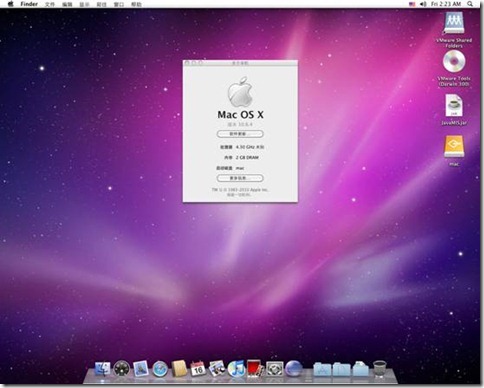Viewport: 484px width, 388px height.
Task: Open Address Book from the Dock
Action: pyautogui.click(x=179, y=369)
